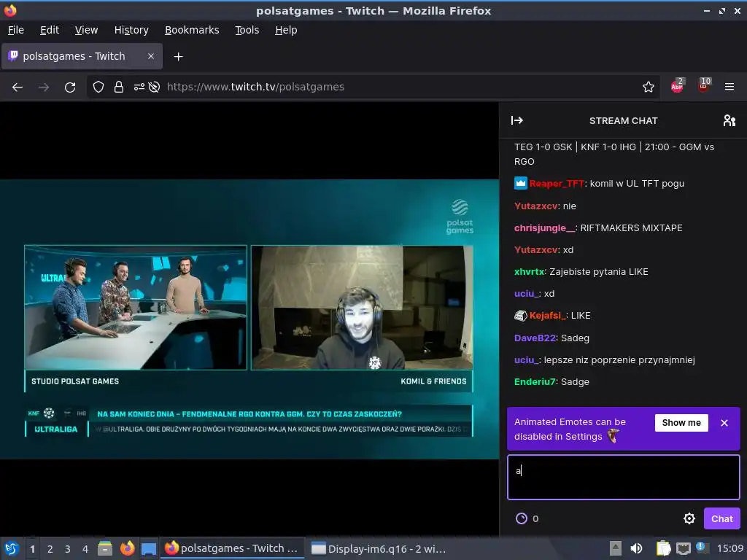Open site permissions icon in address bar
This screenshot has height=560, width=747.
coord(139,87)
